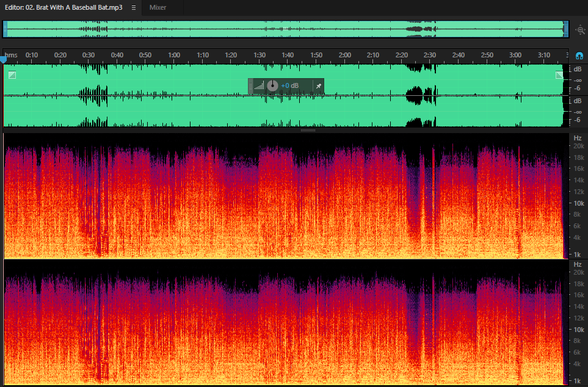588x387 pixels.
Task: Click the upper channel dB amplitude scale
Action: (x=578, y=79)
